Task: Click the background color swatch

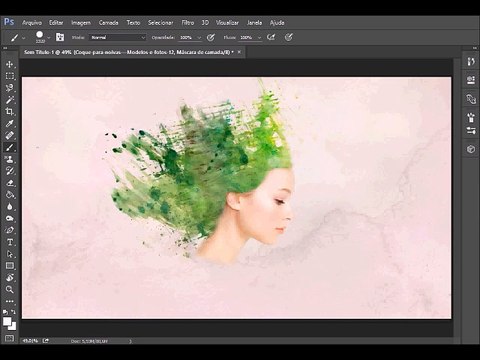Action: pyautogui.click(x=13, y=327)
